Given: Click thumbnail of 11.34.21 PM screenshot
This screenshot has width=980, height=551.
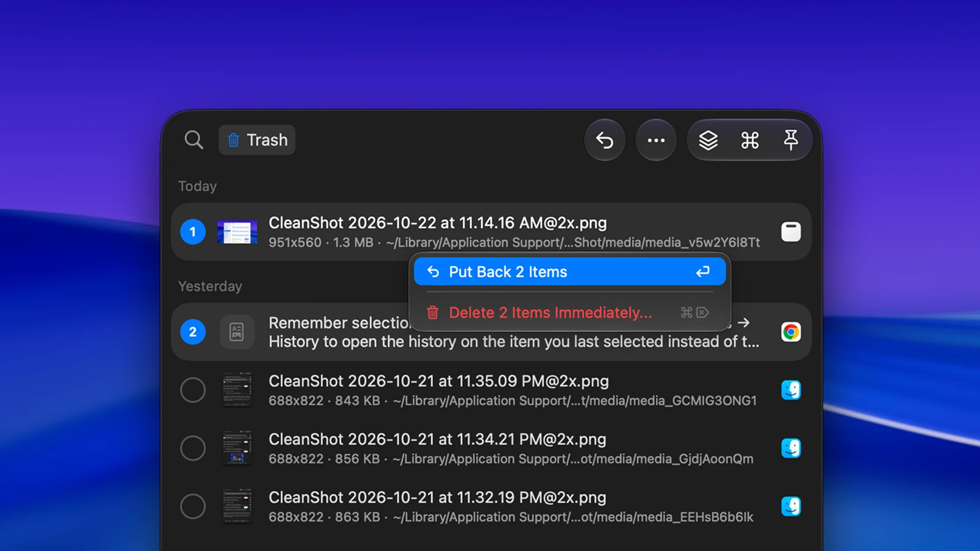Looking at the screenshot, I should (237, 448).
